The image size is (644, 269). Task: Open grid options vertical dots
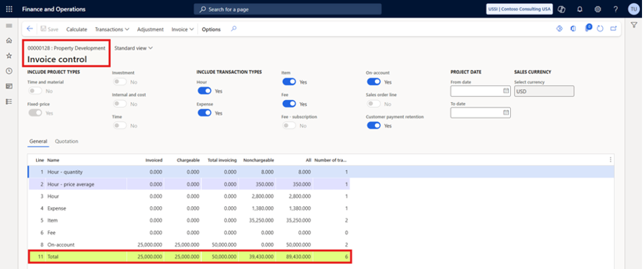point(610,160)
